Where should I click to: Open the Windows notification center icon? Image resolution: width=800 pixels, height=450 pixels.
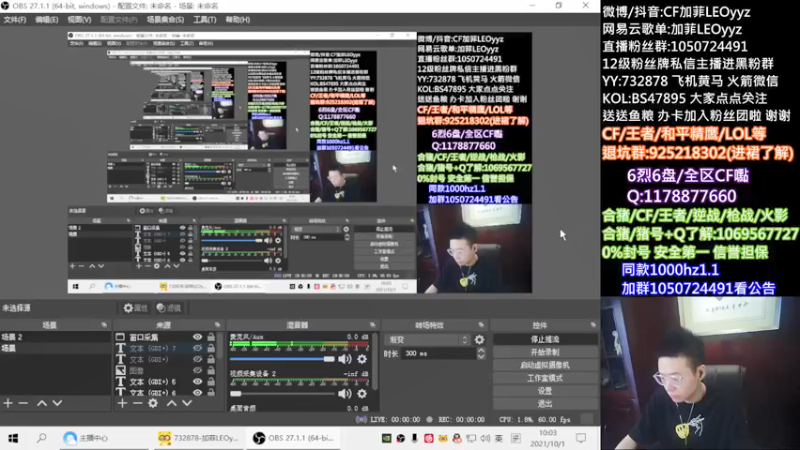tap(581, 438)
